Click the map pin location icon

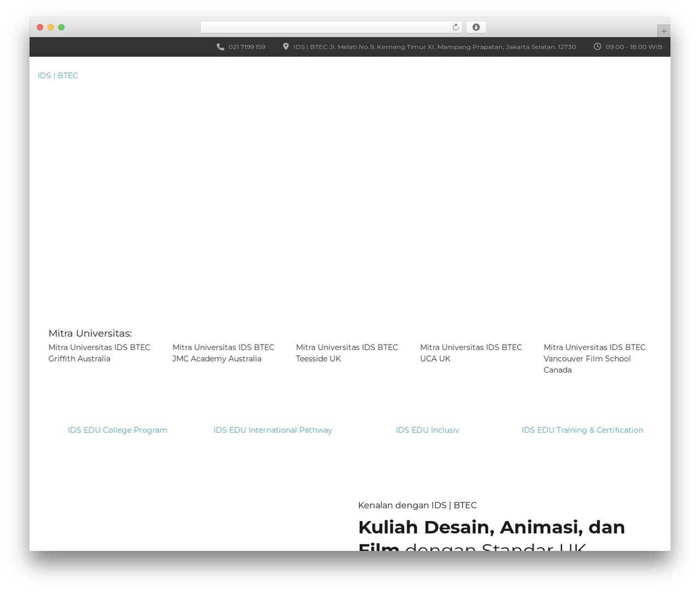pyautogui.click(x=285, y=47)
